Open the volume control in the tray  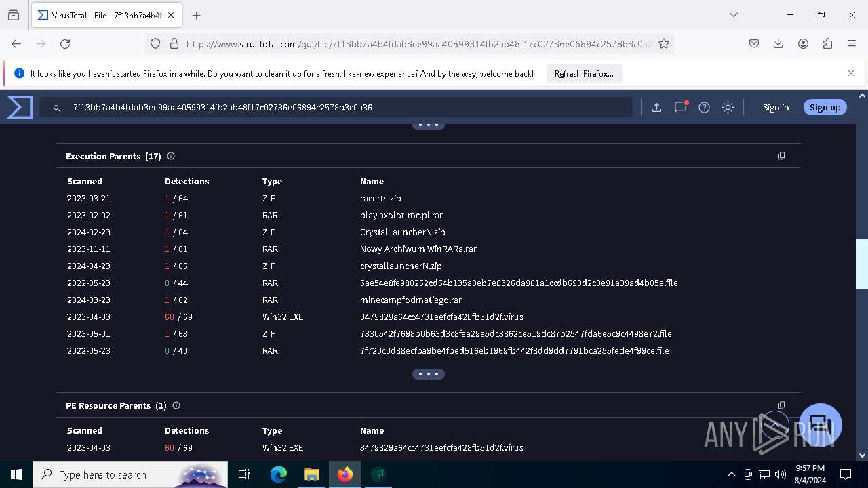[x=781, y=474]
